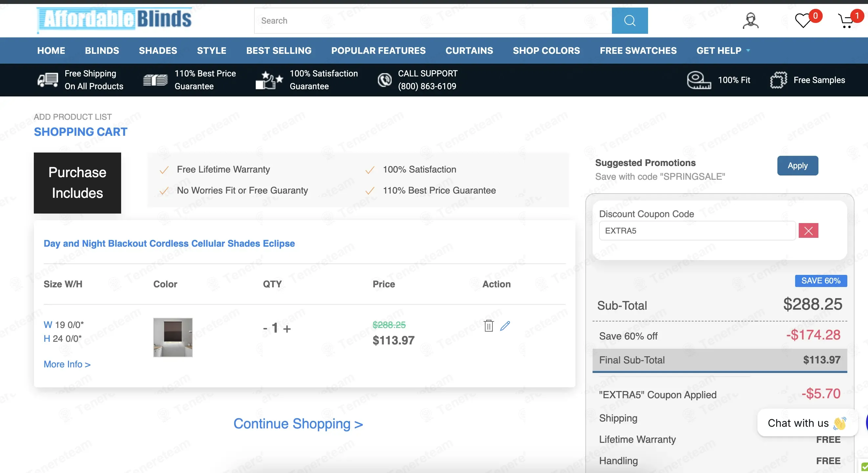Open the shopping cart icon
The image size is (868, 473).
[846, 21]
